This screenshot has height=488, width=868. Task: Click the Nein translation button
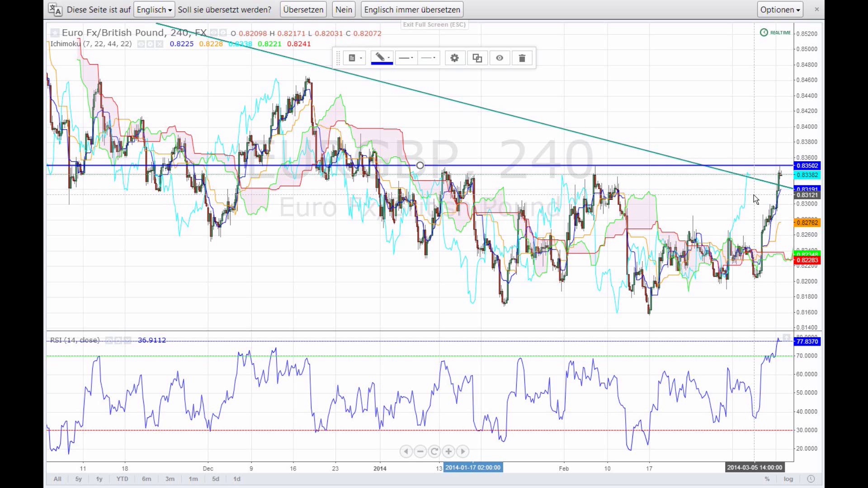tap(344, 9)
